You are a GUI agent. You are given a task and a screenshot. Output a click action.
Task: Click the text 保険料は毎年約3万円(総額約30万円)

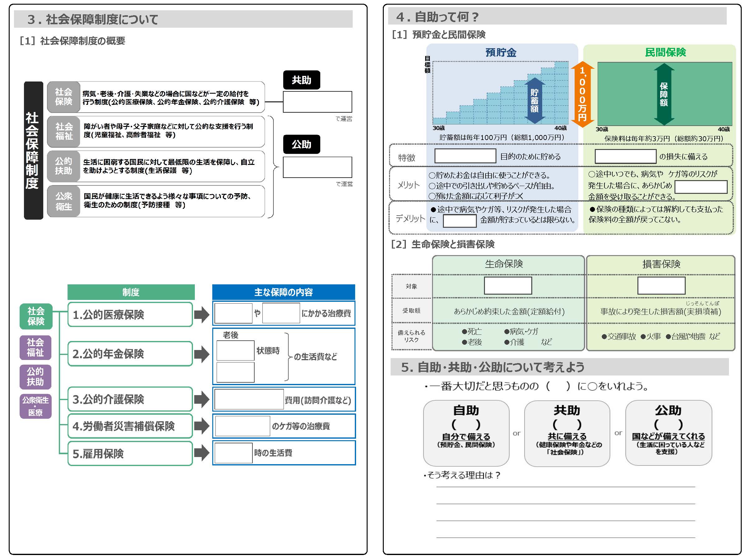(x=664, y=138)
